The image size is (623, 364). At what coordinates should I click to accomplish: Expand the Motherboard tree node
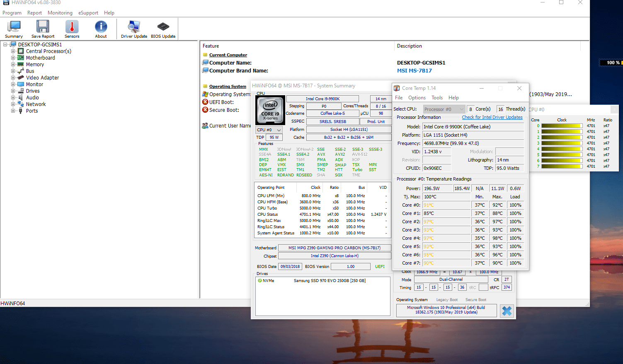pos(13,58)
